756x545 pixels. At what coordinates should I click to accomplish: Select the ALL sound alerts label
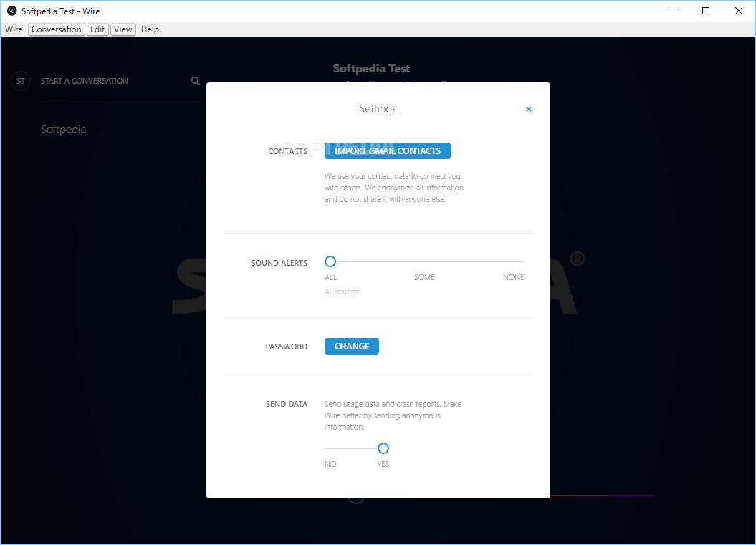331,277
